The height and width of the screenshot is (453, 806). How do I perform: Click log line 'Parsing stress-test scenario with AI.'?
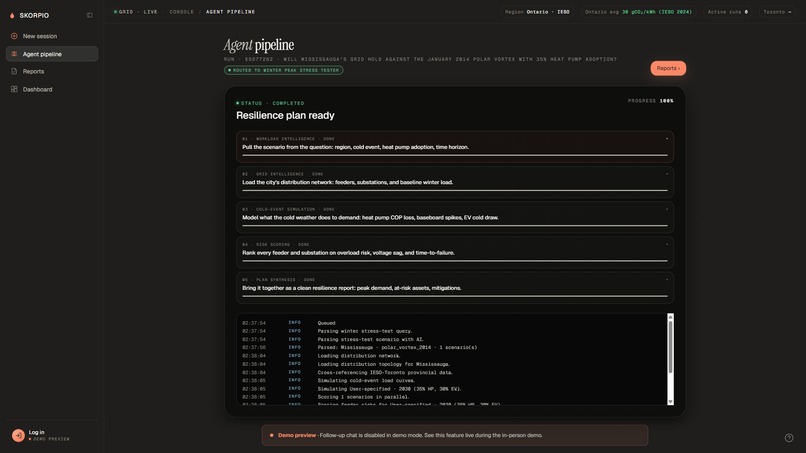click(371, 339)
